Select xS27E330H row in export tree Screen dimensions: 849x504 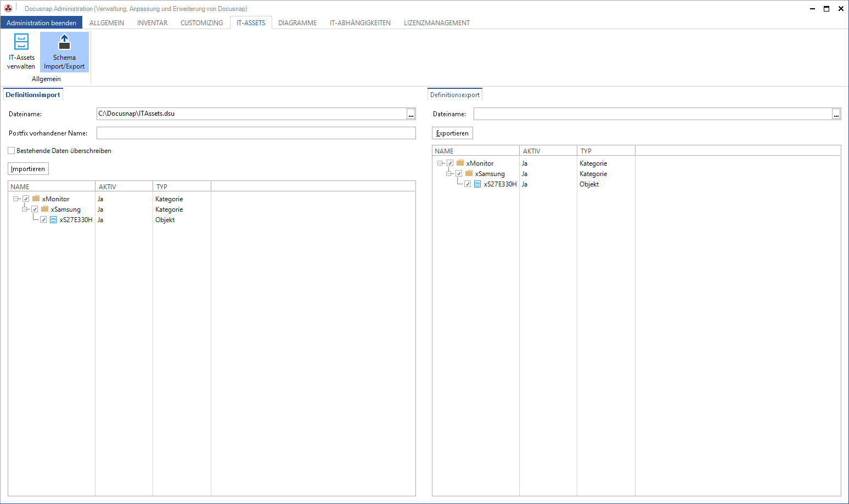[501, 184]
